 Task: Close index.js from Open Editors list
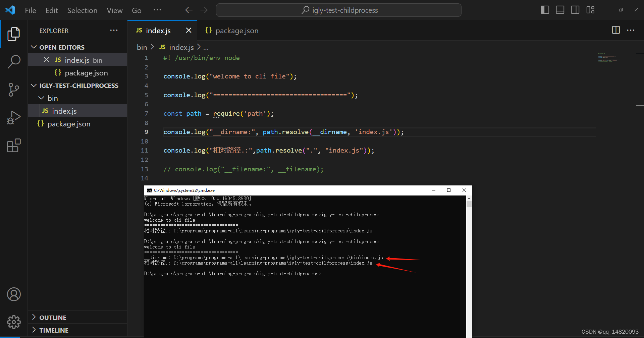46,60
